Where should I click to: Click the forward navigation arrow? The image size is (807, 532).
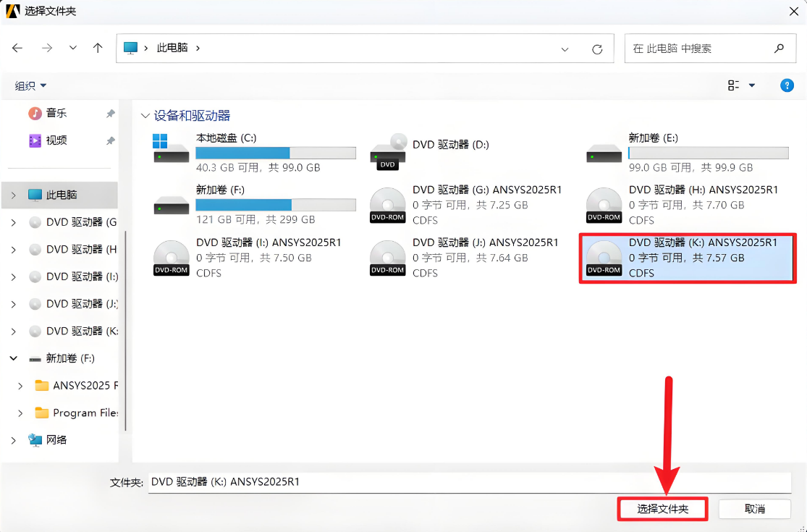pyautogui.click(x=47, y=48)
